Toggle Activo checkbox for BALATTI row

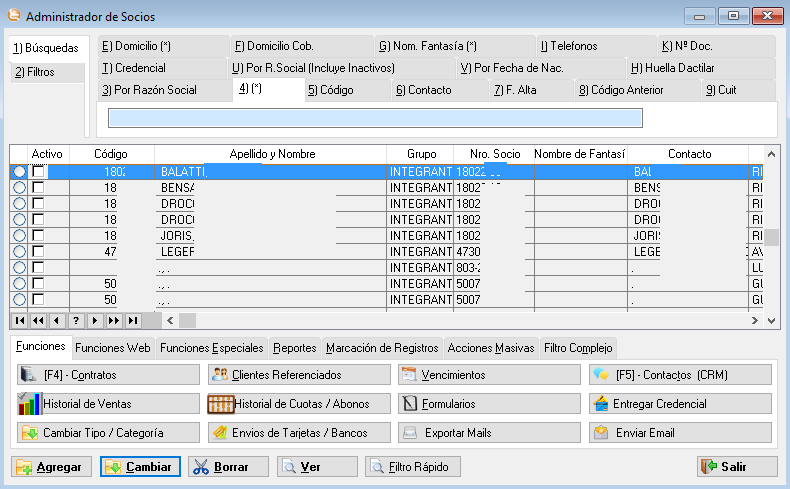point(38,172)
